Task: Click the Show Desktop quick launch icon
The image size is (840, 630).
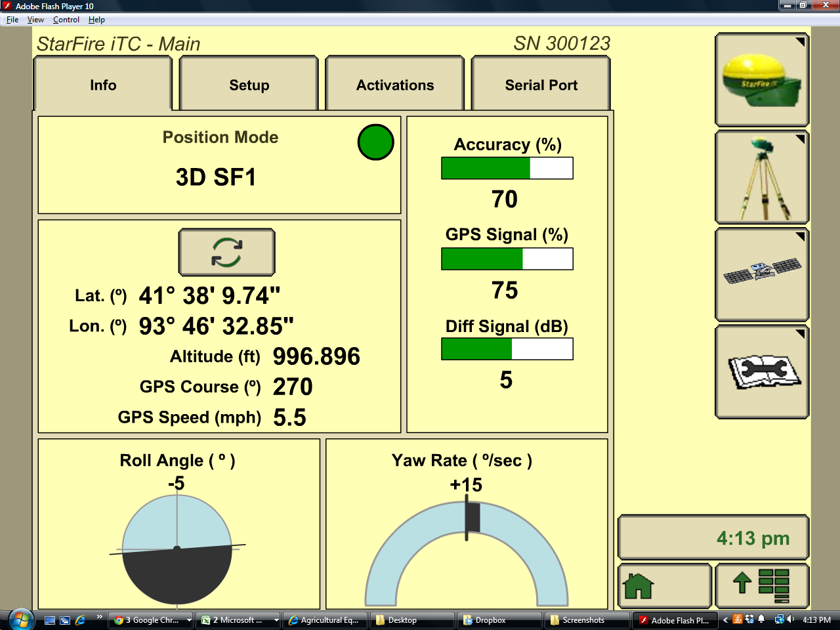Action: (50, 619)
